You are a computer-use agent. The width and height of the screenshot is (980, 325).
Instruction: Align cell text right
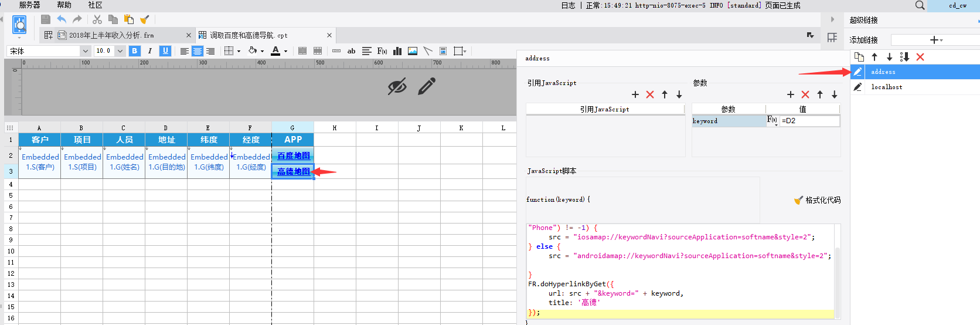pos(210,51)
